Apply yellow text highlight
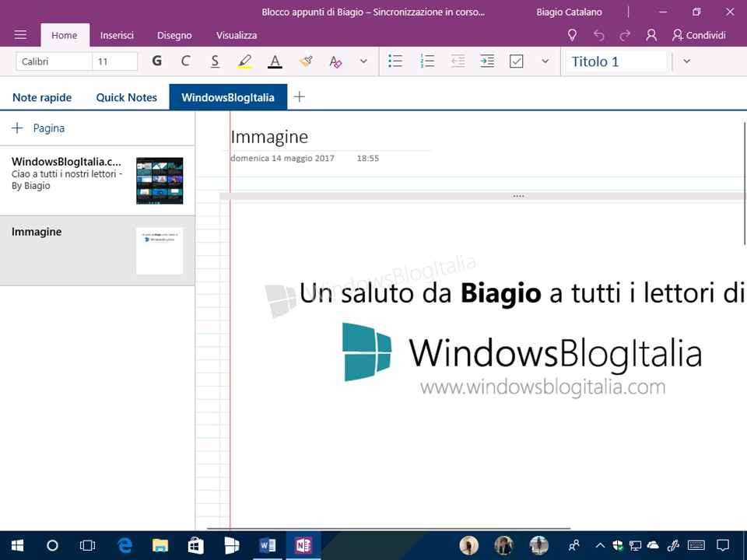The height and width of the screenshot is (560, 747). pyautogui.click(x=244, y=61)
